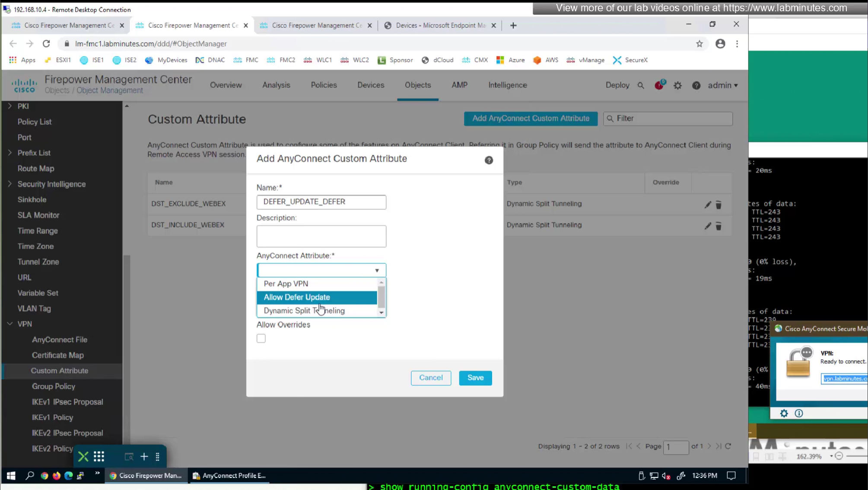The height and width of the screenshot is (490, 868).
Task: Refresh the table with reload icon
Action: pyautogui.click(x=728, y=446)
